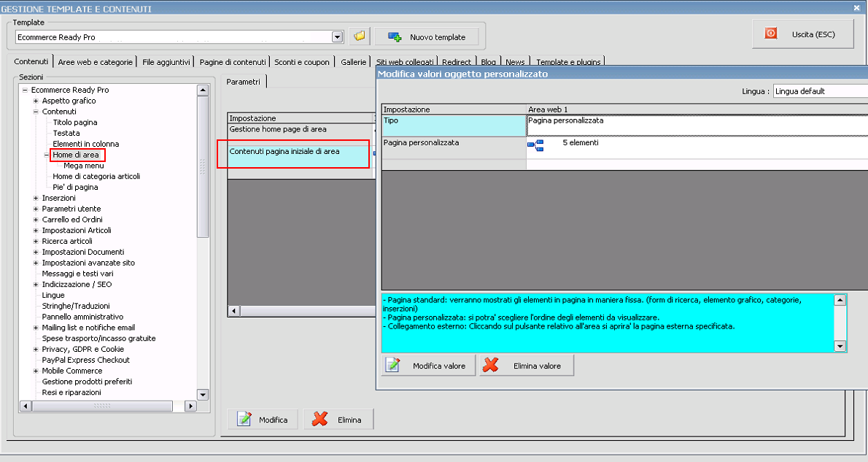Expand the Privacy, GDPR e Cookie node
Viewport: 868px width, 462px height.
(x=36, y=349)
